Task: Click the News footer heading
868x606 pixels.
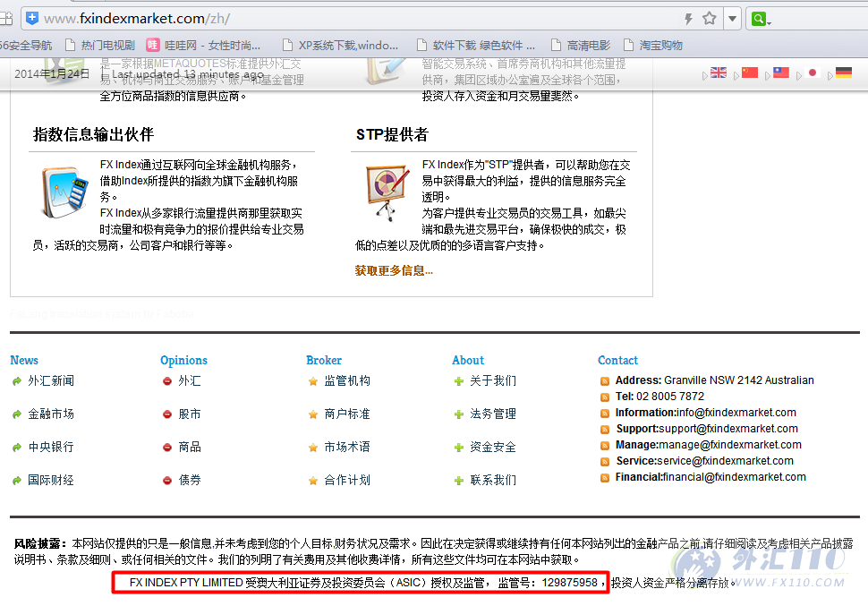Action: tap(24, 360)
